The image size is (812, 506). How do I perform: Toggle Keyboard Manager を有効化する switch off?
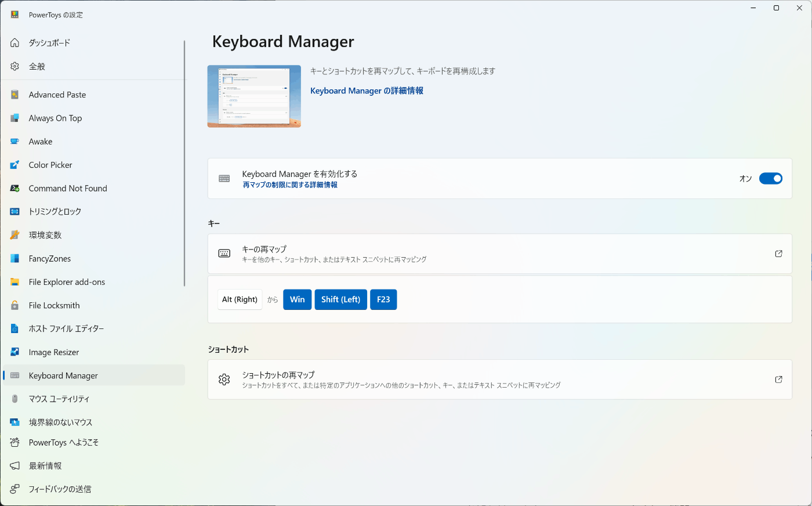click(x=771, y=179)
